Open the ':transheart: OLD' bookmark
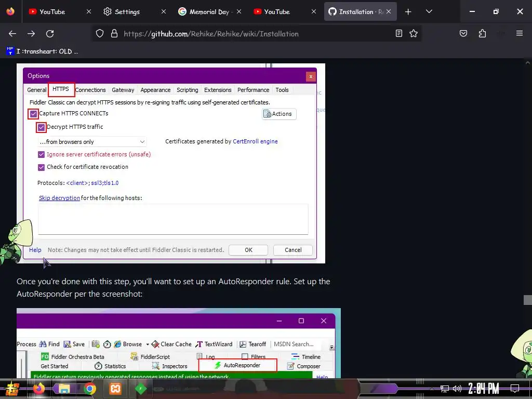 [43, 51]
